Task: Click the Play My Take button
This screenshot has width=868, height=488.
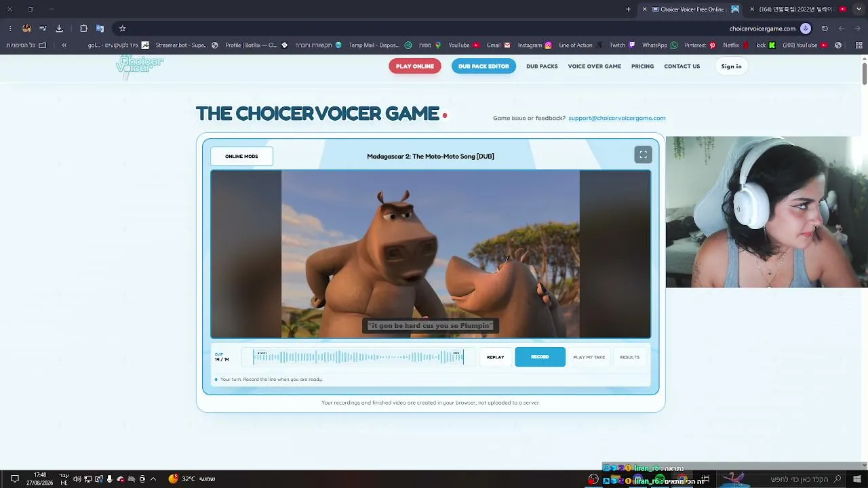Action: pos(589,357)
